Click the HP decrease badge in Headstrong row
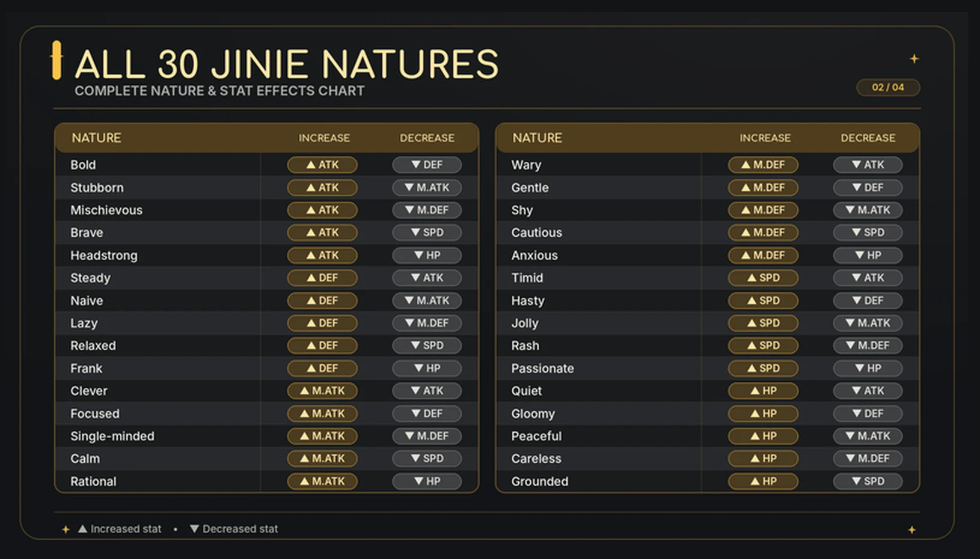Image resolution: width=980 pixels, height=559 pixels. (x=427, y=255)
